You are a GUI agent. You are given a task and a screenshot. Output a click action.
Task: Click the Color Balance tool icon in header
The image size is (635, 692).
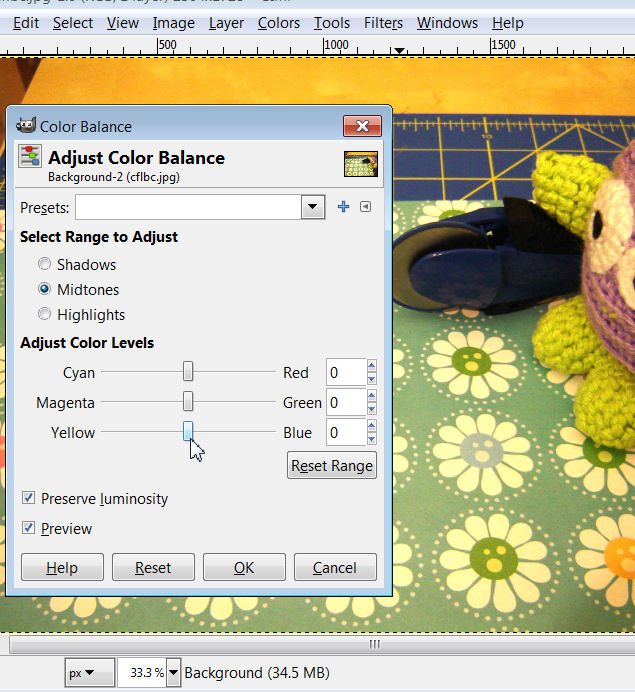coord(30,156)
